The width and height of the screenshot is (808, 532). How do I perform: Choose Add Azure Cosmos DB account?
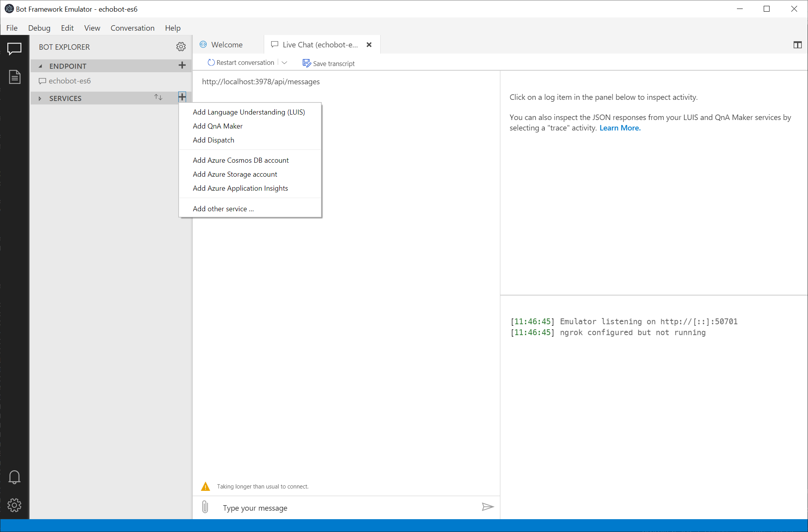[250, 160]
